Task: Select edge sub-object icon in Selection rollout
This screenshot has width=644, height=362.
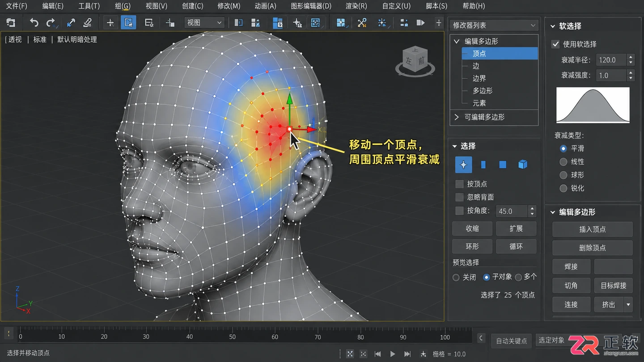Action: pyautogui.click(x=483, y=165)
